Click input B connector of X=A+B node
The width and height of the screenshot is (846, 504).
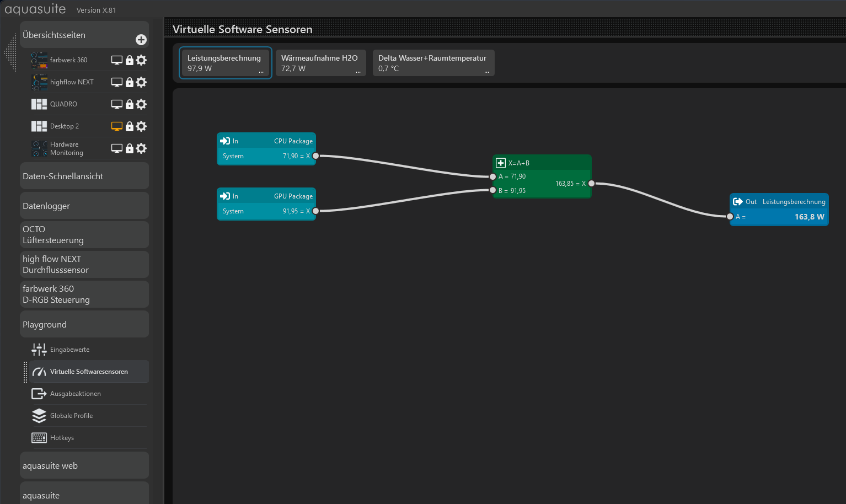493,190
